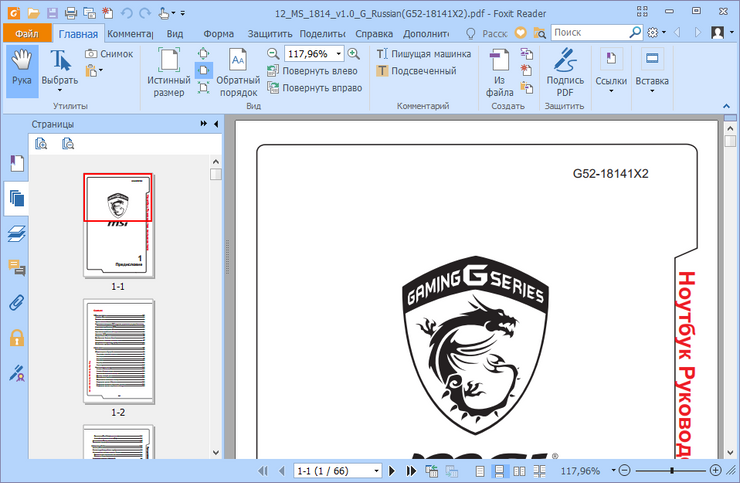
Task: Click the zoom slider in status bar
Action: (x=670, y=470)
